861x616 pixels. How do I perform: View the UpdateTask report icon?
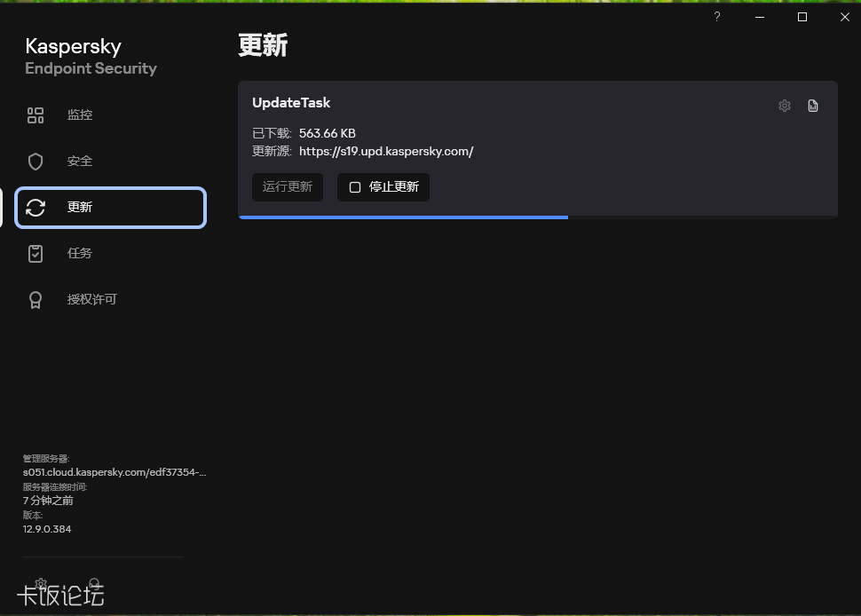(x=813, y=106)
